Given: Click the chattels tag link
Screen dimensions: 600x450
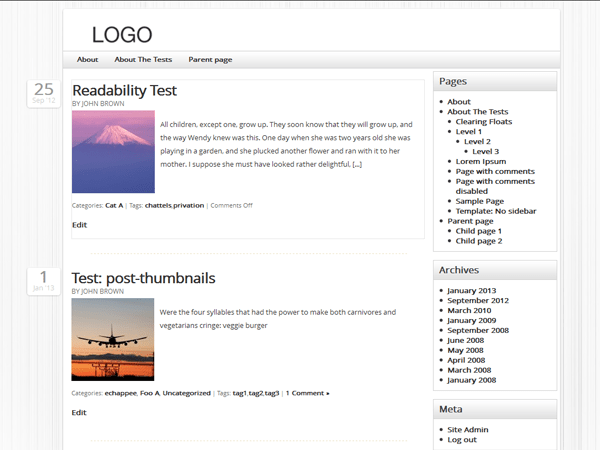Looking at the screenshot, I should (158, 205).
